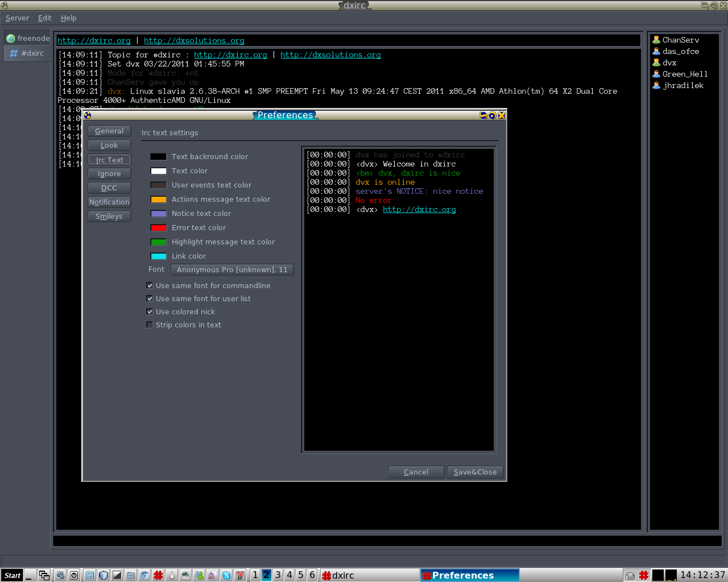Open the Server menu

[x=17, y=18]
